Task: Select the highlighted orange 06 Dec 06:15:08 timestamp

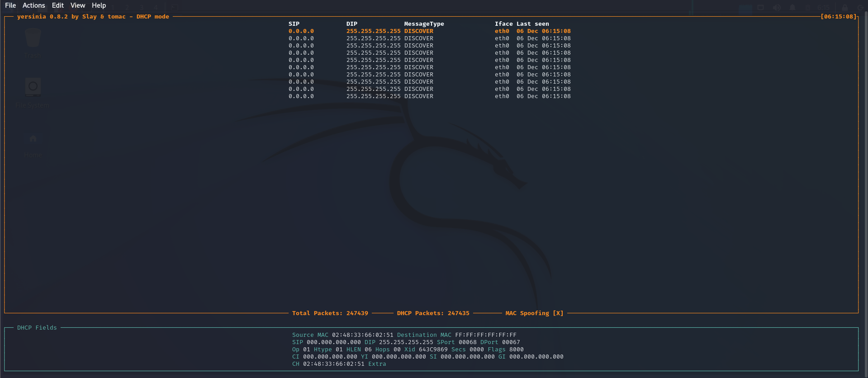Action: [x=544, y=31]
